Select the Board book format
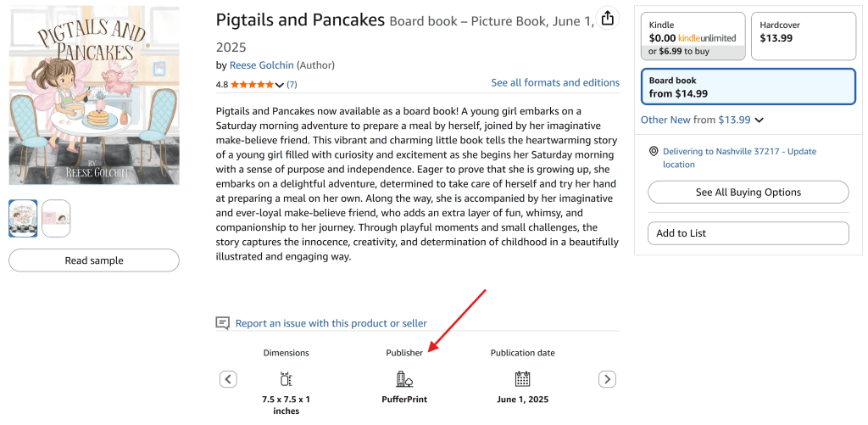Screen dimensions: 868x425 748,87
